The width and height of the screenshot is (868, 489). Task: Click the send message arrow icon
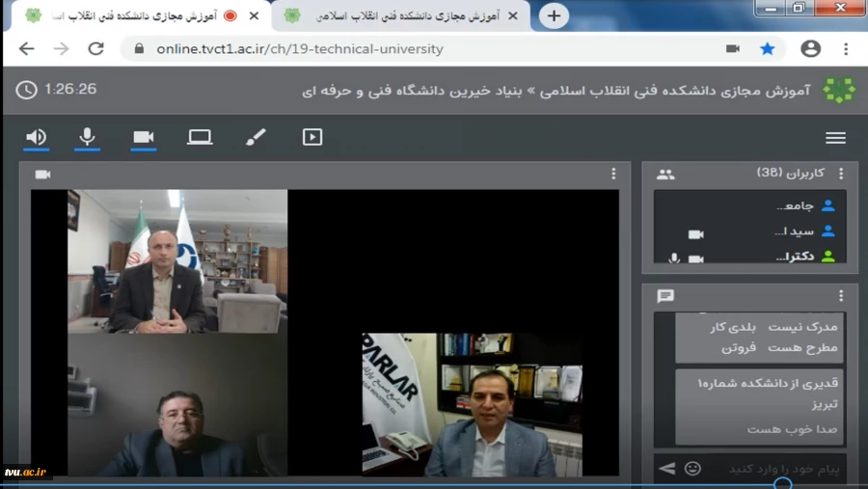click(x=666, y=469)
